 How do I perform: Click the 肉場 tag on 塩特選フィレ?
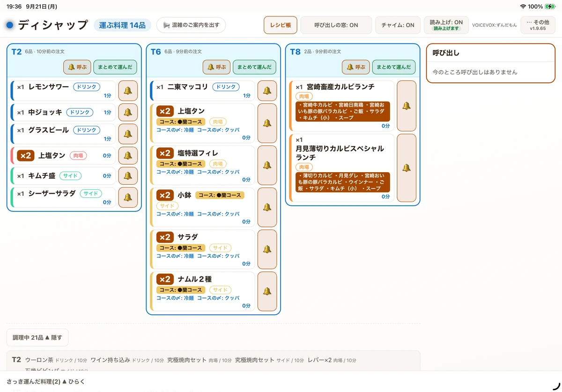[x=218, y=164]
